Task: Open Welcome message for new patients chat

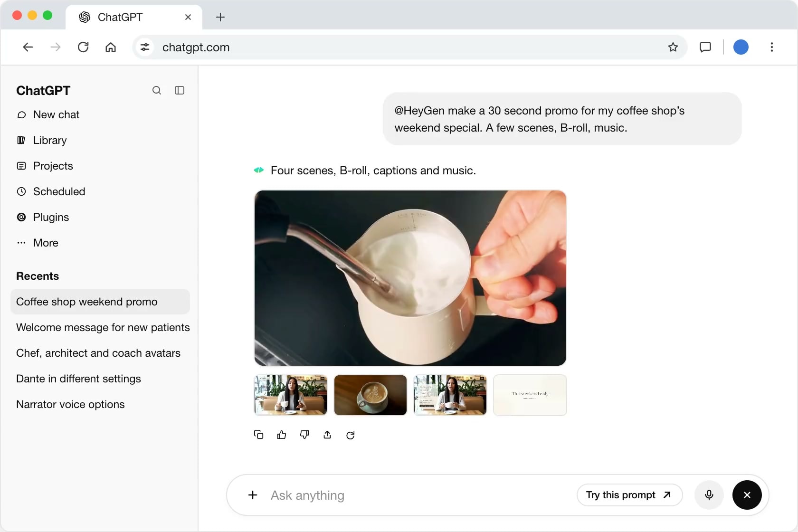Action: pyautogui.click(x=103, y=327)
